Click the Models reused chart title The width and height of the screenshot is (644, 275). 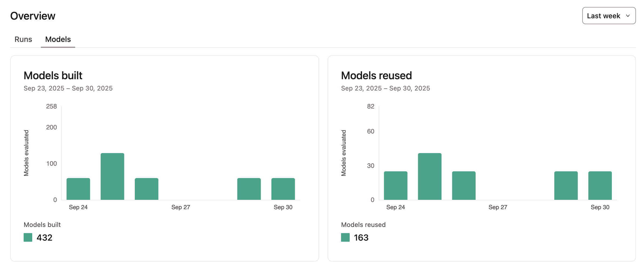(x=376, y=75)
